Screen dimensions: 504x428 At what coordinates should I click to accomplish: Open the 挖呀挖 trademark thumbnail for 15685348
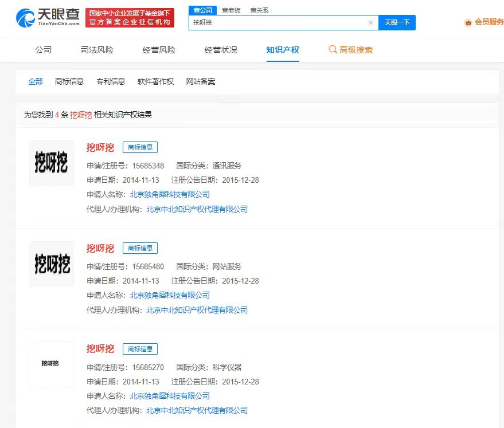pos(52,163)
